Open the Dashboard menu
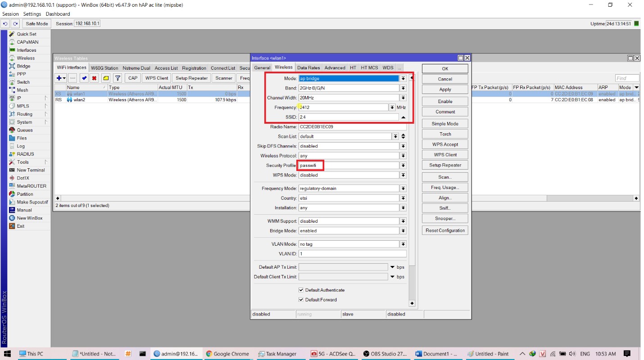644x360 pixels. point(58,14)
